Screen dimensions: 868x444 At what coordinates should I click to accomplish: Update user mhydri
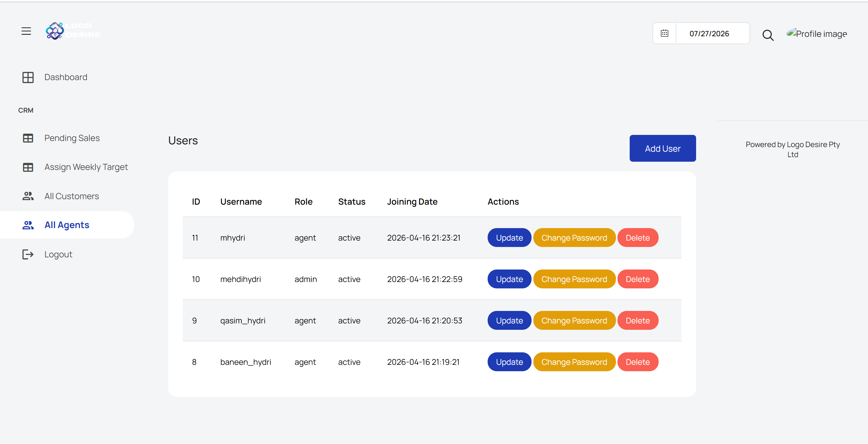[509, 238]
